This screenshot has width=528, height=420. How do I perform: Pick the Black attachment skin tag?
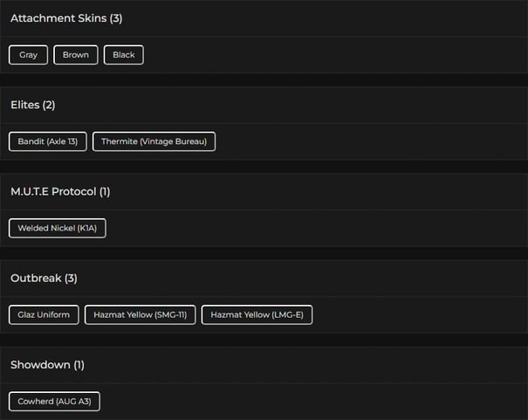[x=124, y=55]
